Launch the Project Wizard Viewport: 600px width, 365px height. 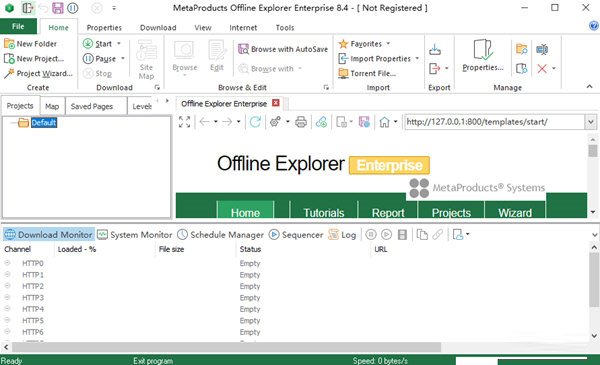click(x=38, y=73)
